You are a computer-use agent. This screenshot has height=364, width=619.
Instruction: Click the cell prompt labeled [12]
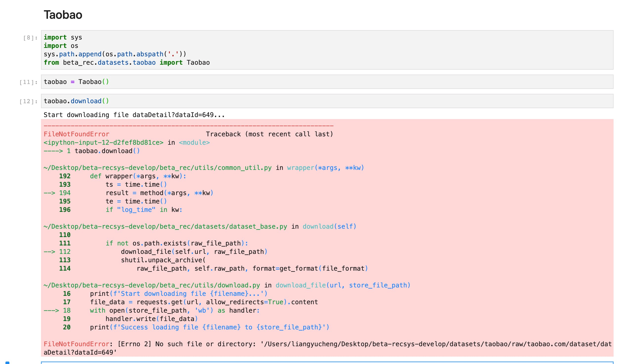coord(28,101)
